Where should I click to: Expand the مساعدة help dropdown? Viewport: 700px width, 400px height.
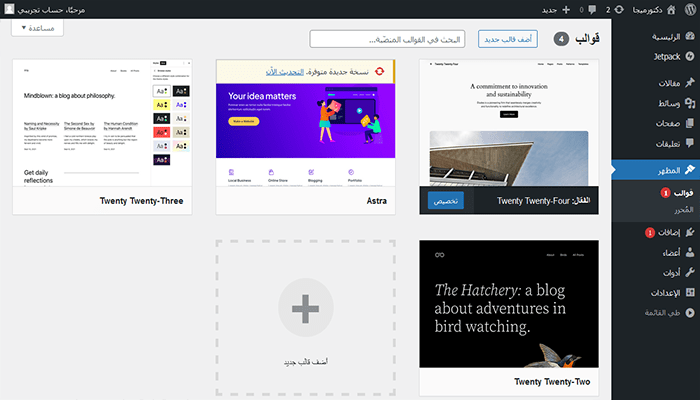click(x=44, y=28)
